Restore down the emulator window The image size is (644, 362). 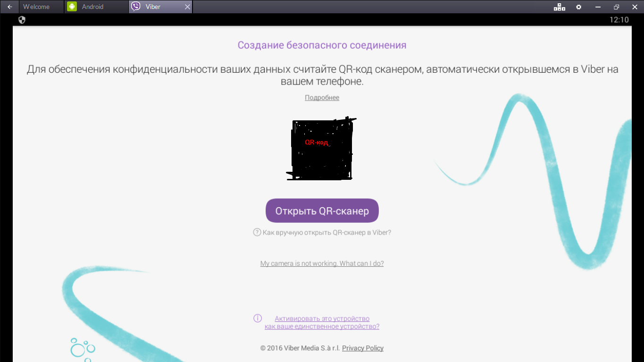[616, 7]
